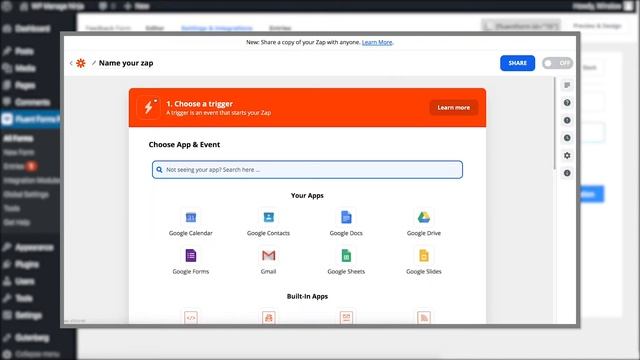Click the lightning bolt trigger icon

[149, 107]
